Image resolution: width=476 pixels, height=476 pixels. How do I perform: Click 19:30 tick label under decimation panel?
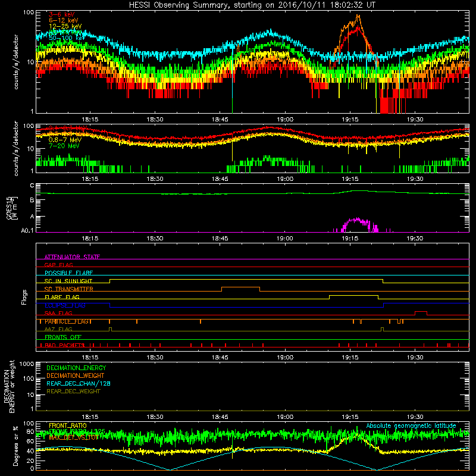click(415, 417)
